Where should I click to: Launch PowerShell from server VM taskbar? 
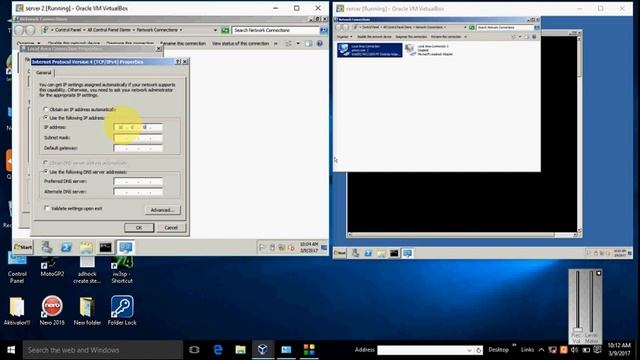point(368,253)
